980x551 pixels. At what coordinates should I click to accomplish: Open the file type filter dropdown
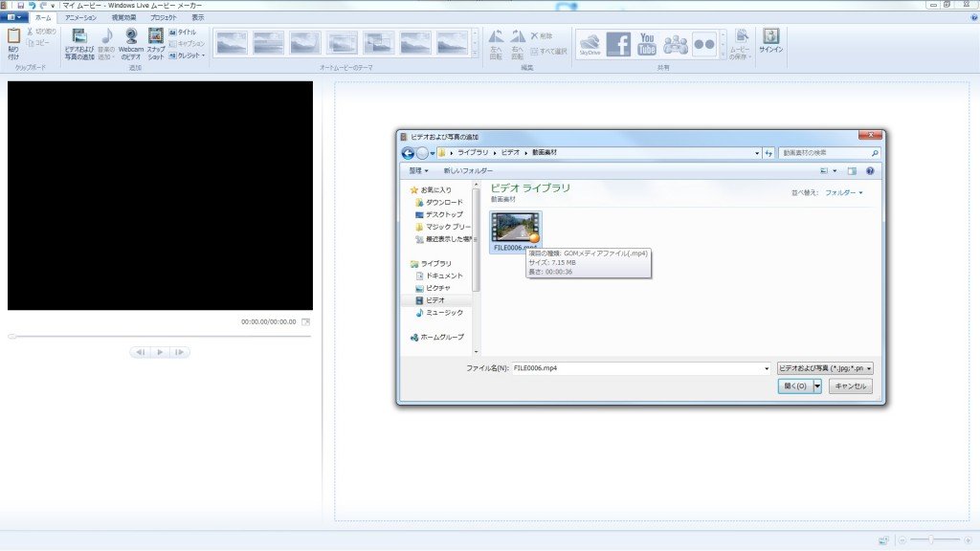coord(825,368)
